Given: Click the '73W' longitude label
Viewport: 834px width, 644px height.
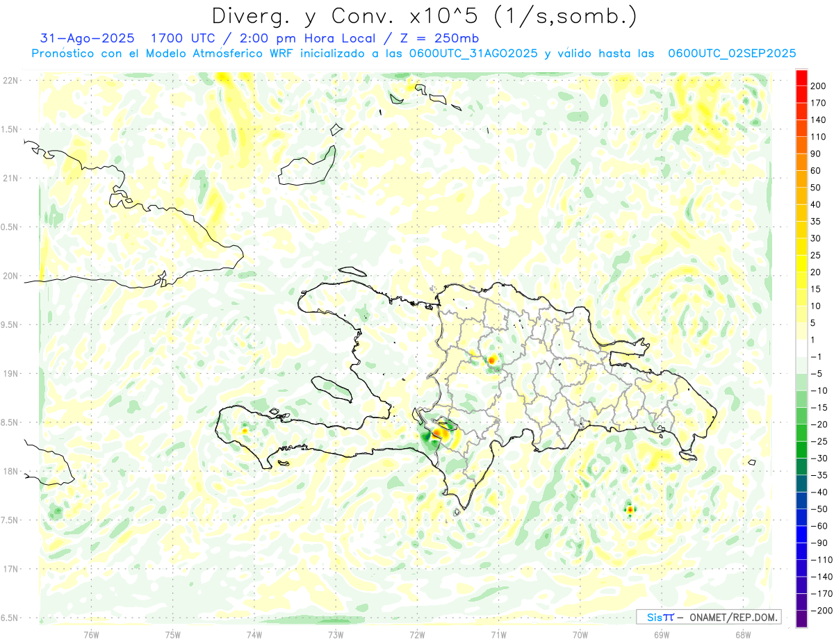Looking at the screenshot, I should click(336, 634).
